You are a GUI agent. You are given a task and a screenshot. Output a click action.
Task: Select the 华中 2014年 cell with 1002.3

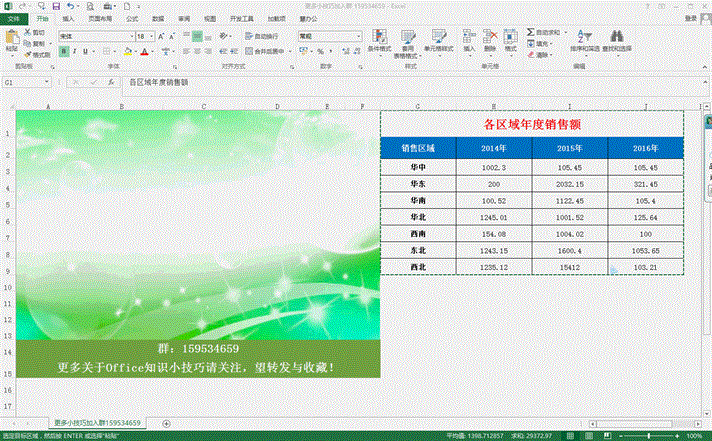pyautogui.click(x=494, y=167)
